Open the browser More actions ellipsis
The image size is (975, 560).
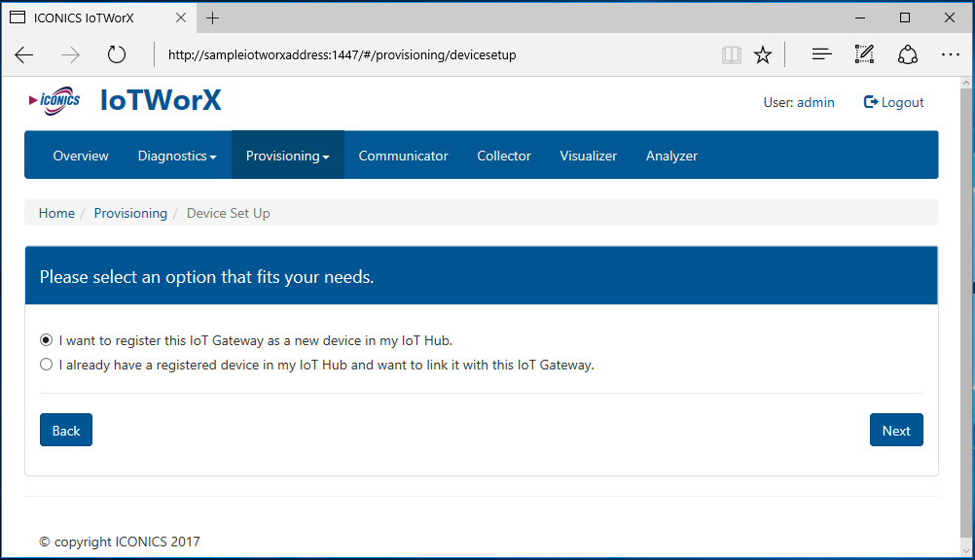point(951,55)
